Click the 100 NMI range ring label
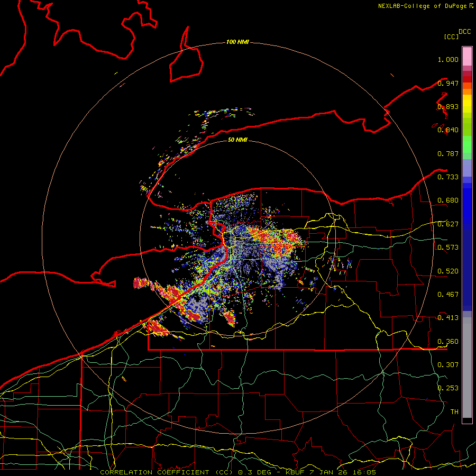The width and height of the screenshot is (476, 476). [237, 42]
